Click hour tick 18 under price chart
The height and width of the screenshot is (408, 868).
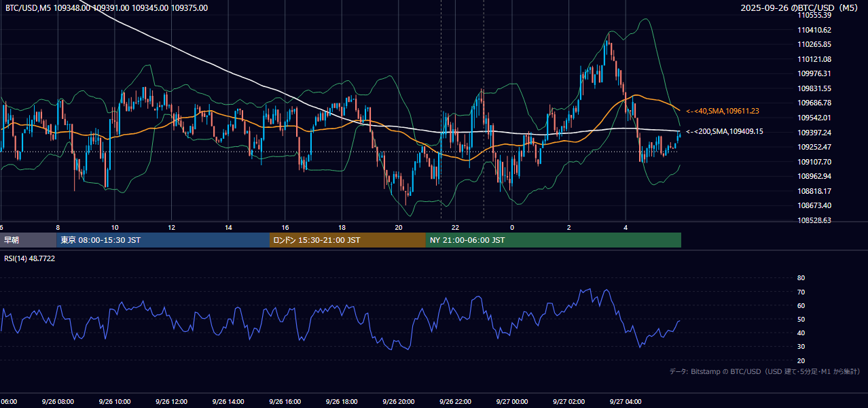(x=342, y=227)
